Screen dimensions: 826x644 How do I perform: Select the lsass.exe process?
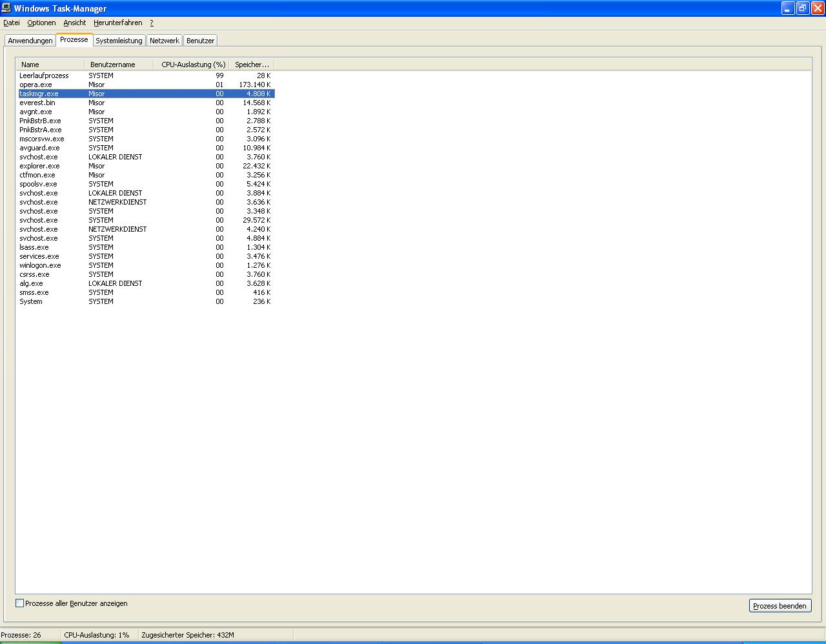point(146,247)
